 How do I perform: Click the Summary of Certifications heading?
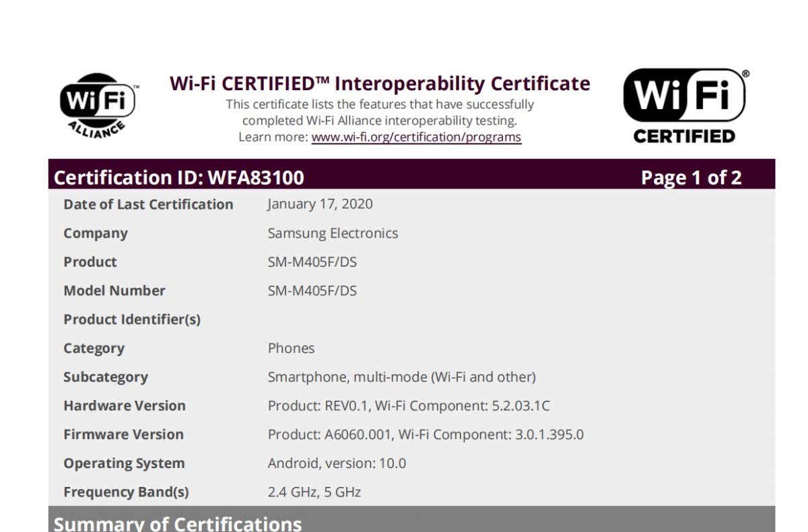click(x=178, y=523)
